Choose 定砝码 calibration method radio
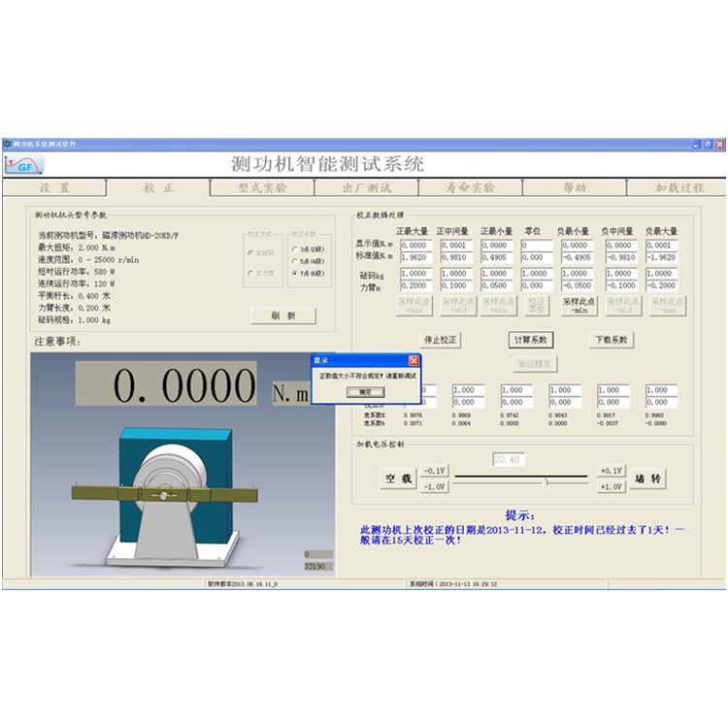Image resolution: width=728 pixels, height=728 pixels. [x=250, y=253]
